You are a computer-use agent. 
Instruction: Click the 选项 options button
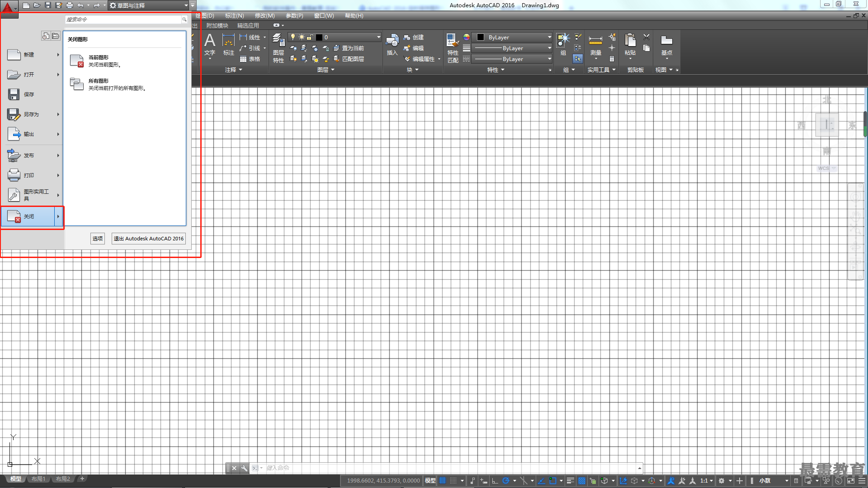pos(98,239)
